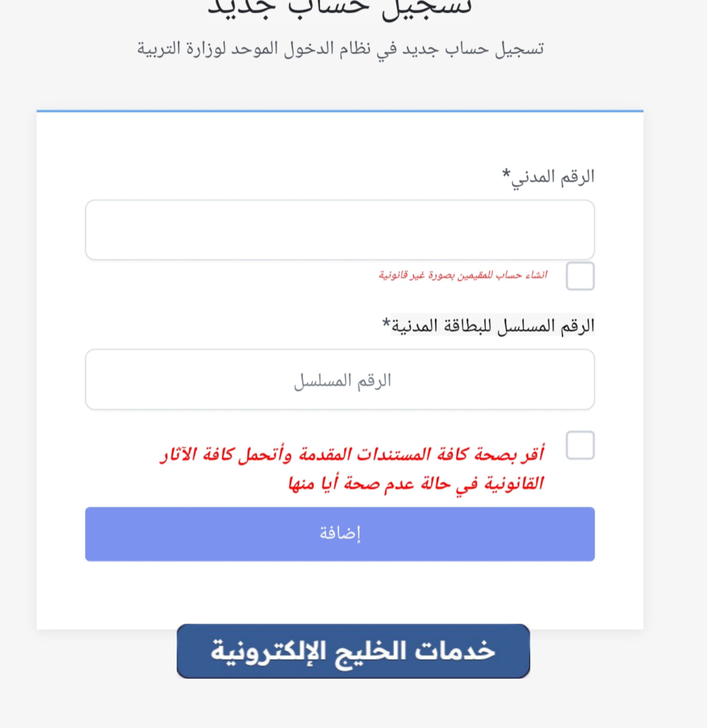The height and width of the screenshot is (728, 707).
Task: Check the documents validity declaration checkbox
Action: (x=580, y=445)
